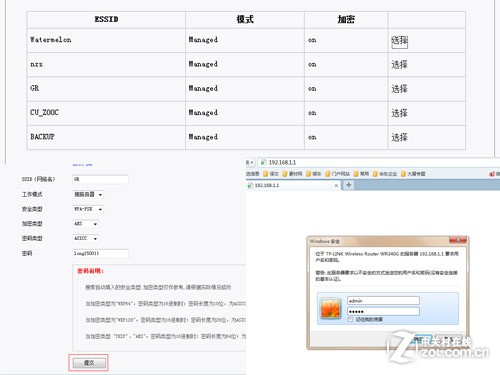
Task: Click 选择 for the BACKUP network
Action: tap(399, 137)
